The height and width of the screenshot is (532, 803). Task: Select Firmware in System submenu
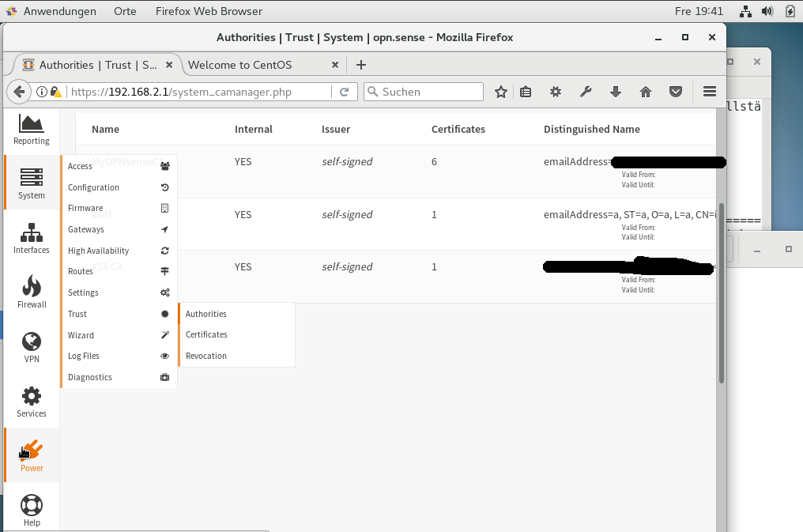point(119,208)
